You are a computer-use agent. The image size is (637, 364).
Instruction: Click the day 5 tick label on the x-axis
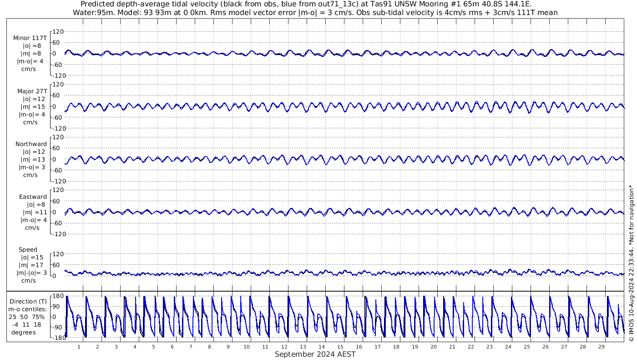click(153, 347)
